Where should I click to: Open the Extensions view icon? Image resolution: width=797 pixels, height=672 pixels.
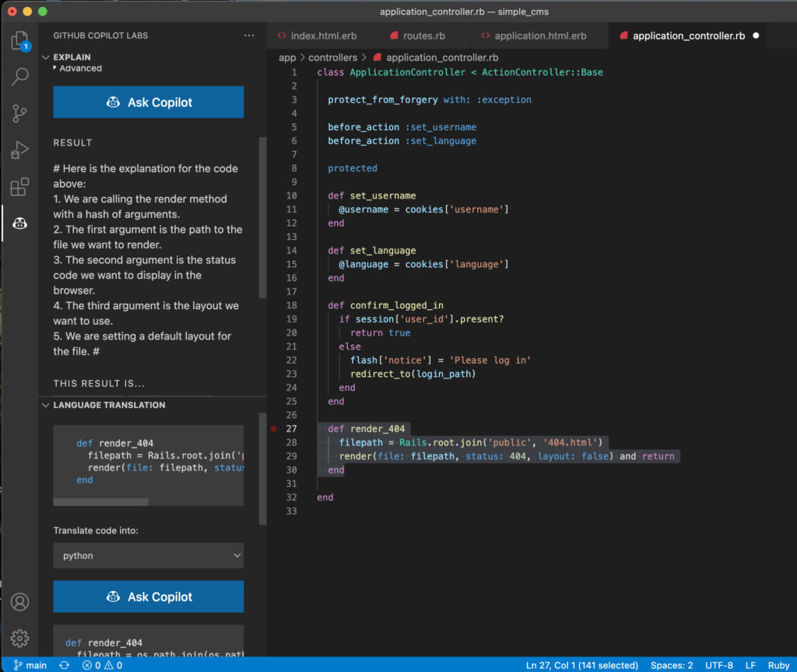click(x=19, y=187)
